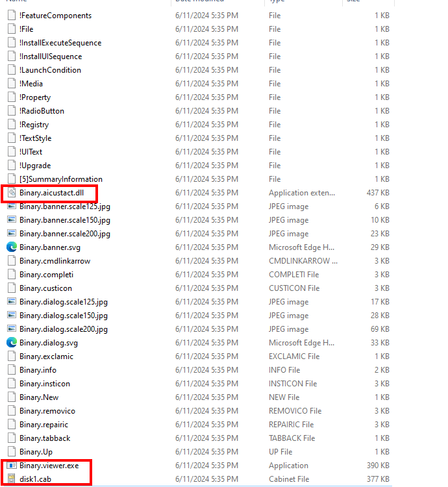Click the Binary.custicon file icon
Viewport: 448px width, 487px height.
12,288
